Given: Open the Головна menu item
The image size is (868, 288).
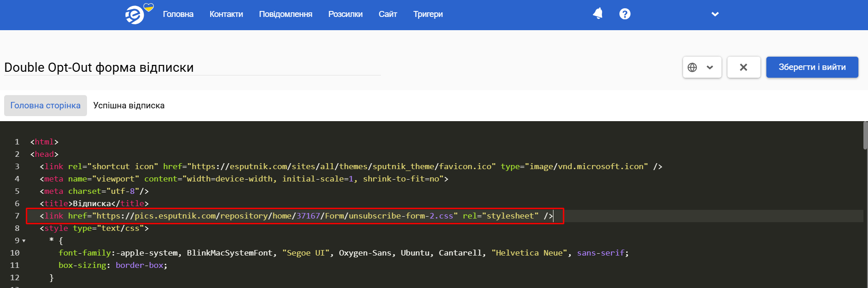Looking at the screenshot, I should click(178, 14).
